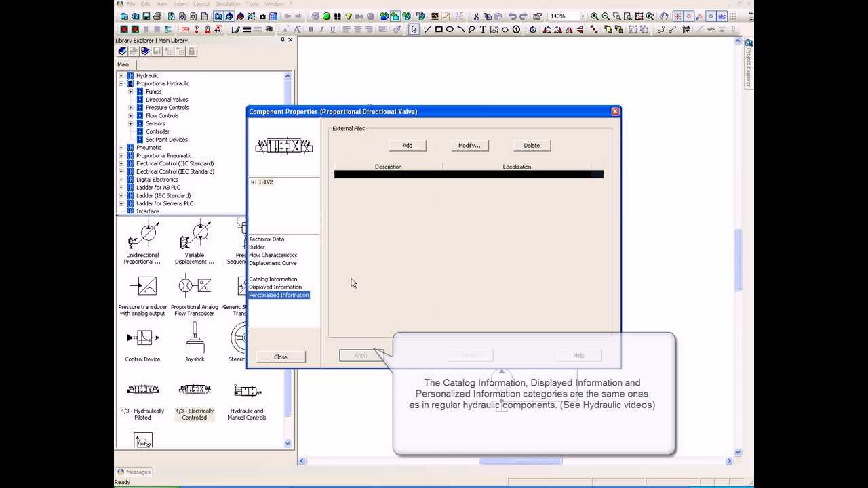Click the first red record icon in toolbar

(x=125, y=29)
